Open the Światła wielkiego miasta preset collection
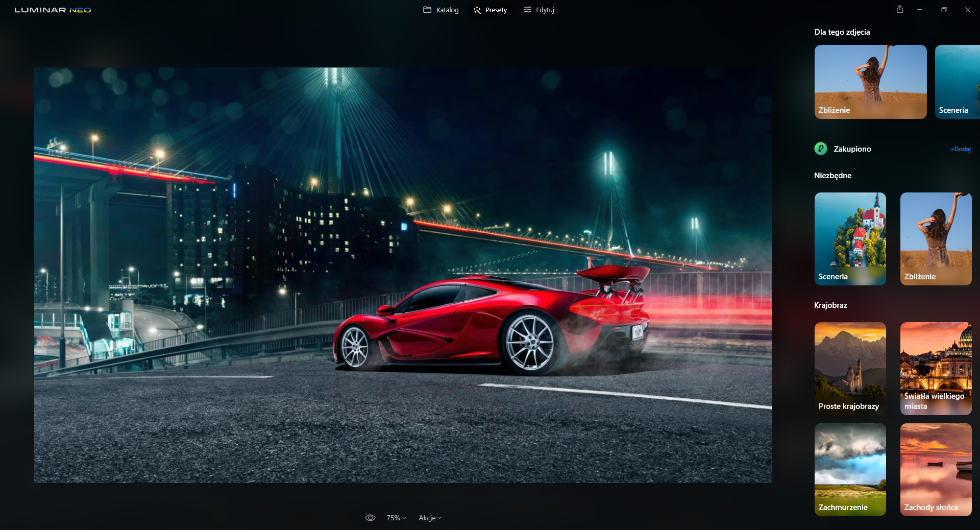Image resolution: width=980 pixels, height=530 pixels. [x=936, y=368]
